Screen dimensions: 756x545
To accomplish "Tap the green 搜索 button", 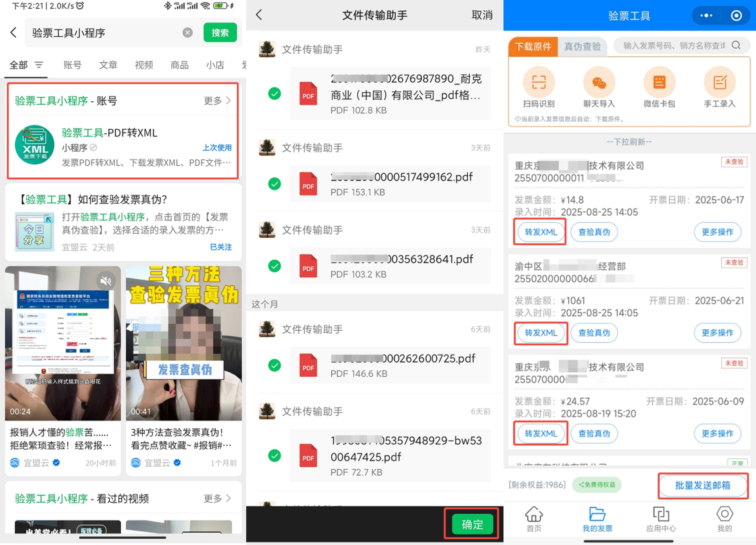I will coord(220,33).
